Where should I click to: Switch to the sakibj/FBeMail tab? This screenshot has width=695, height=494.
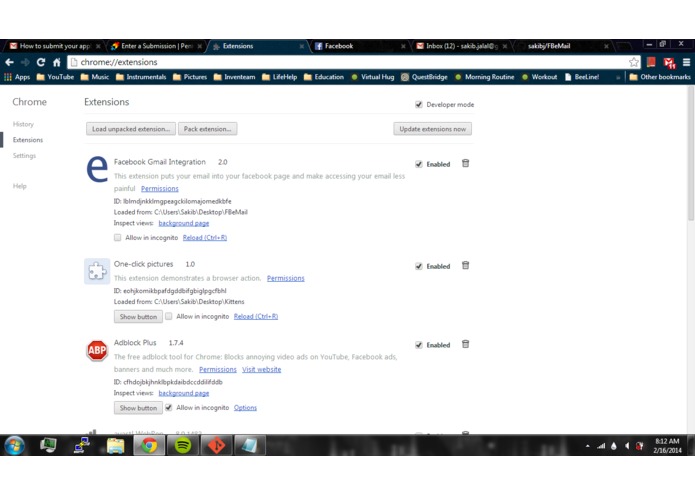click(562, 46)
